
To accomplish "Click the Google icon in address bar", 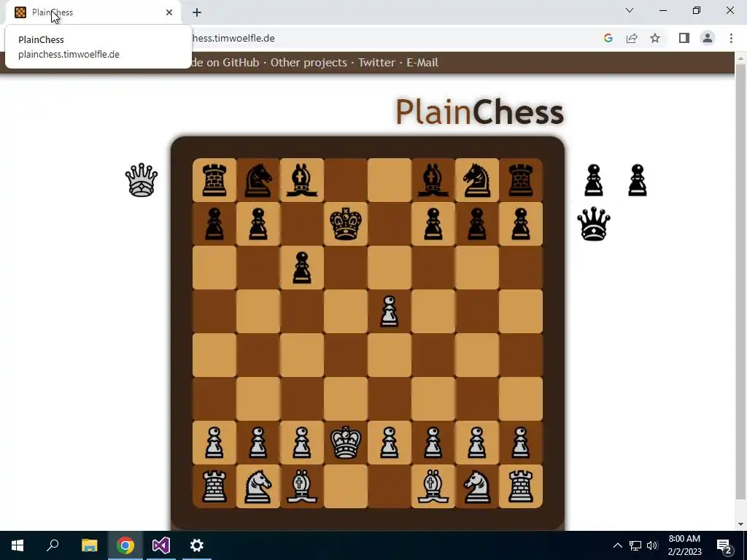I will (x=608, y=38).
